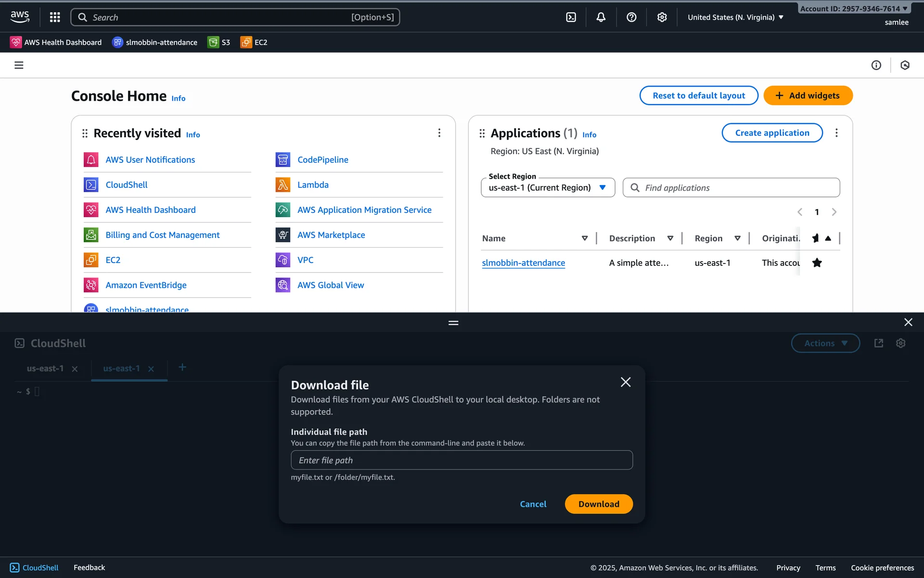Image resolution: width=924 pixels, height=578 pixels.
Task: Open the CloudShell terminal icon in top bar
Action: pyautogui.click(x=571, y=17)
